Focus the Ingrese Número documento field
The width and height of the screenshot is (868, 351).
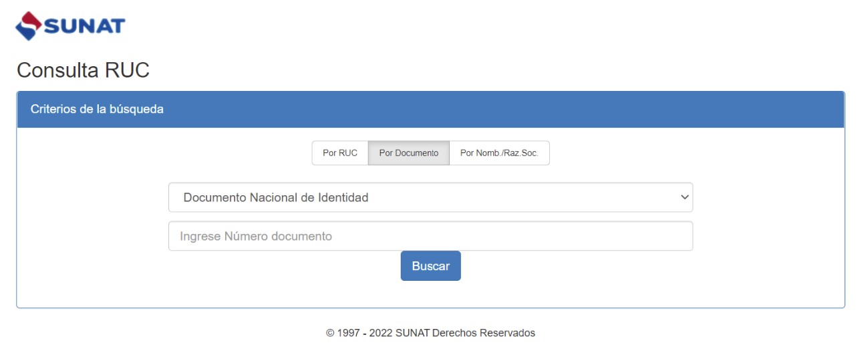tap(430, 236)
